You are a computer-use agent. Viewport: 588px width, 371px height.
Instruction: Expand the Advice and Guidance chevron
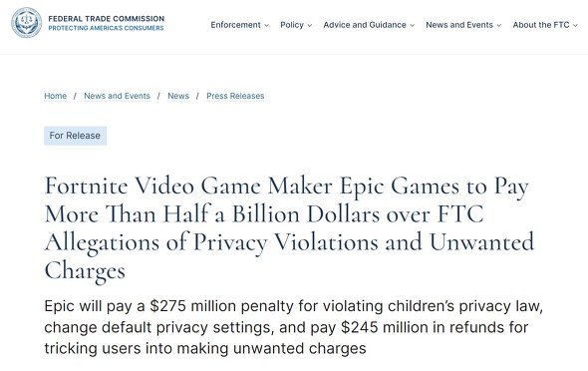click(x=413, y=26)
